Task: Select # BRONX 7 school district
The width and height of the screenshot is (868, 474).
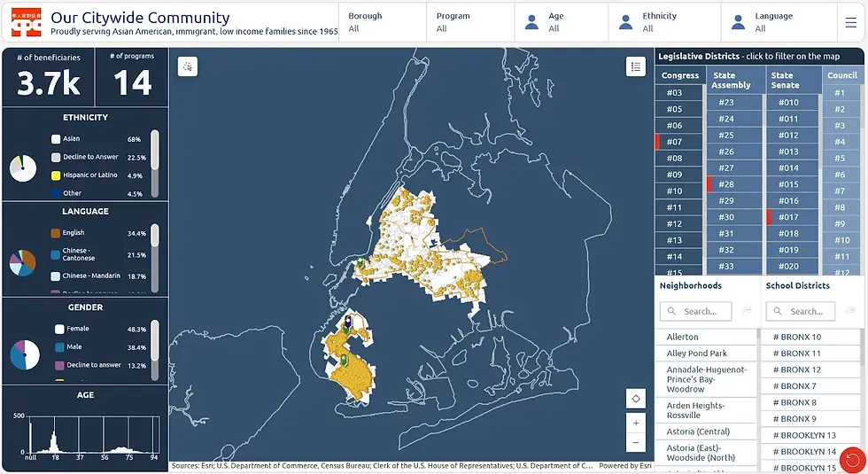Action: [810, 386]
